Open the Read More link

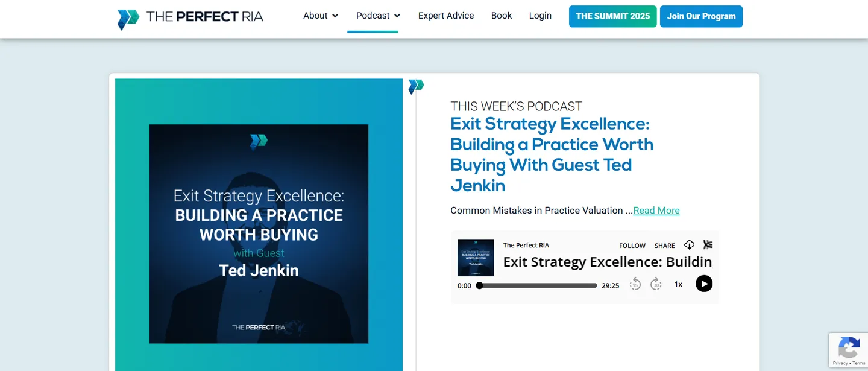[x=656, y=211]
